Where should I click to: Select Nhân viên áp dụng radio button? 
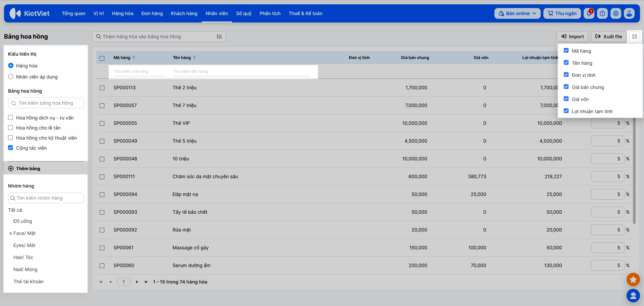(x=11, y=76)
